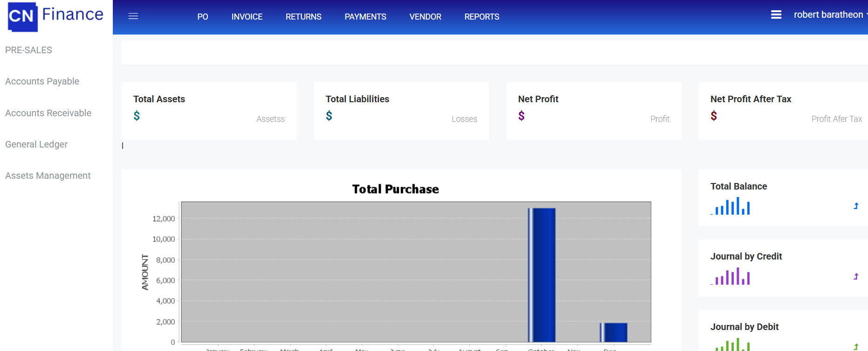Screen dimensions: 868x351
Task: Click the Net Profit After Tax dollar icon
Action: (714, 116)
